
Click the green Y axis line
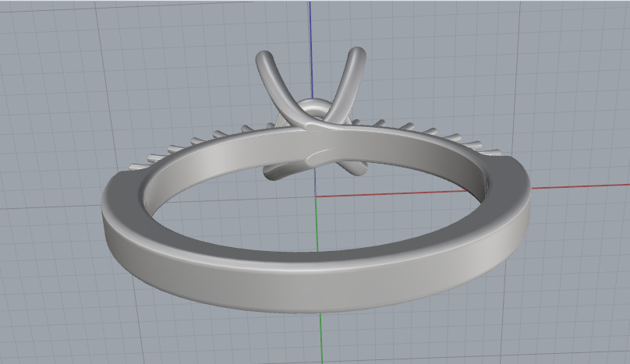320,337
